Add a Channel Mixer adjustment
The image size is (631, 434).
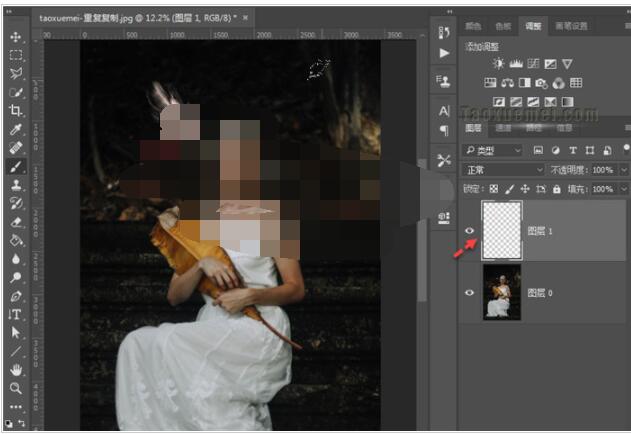click(x=559, y=83)
